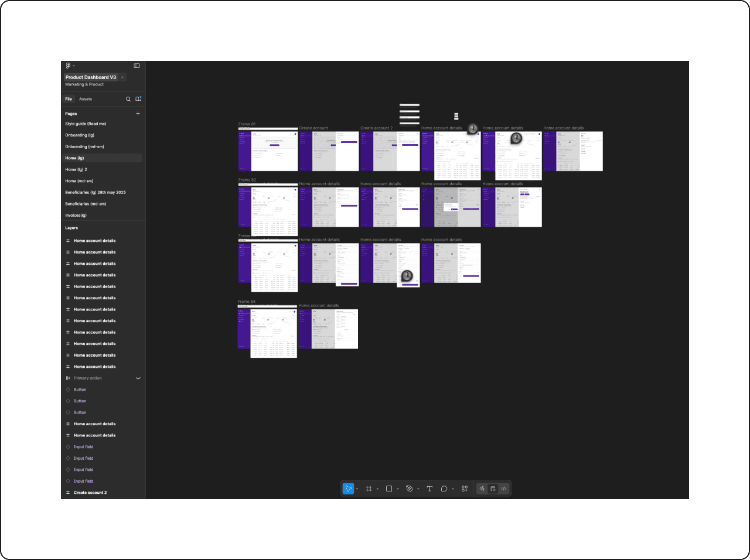Viewport: 750px width, 560px height.
Task: Toggle the sidebar collapse icon
Action: 137,66
